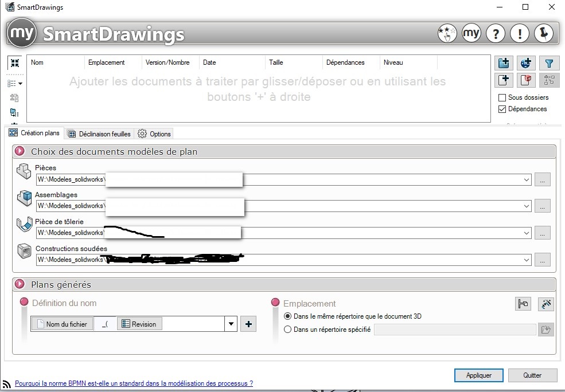Add folder with the plus folder icon
This screenshot has width=565, height=392.
(x=504, y=64)
